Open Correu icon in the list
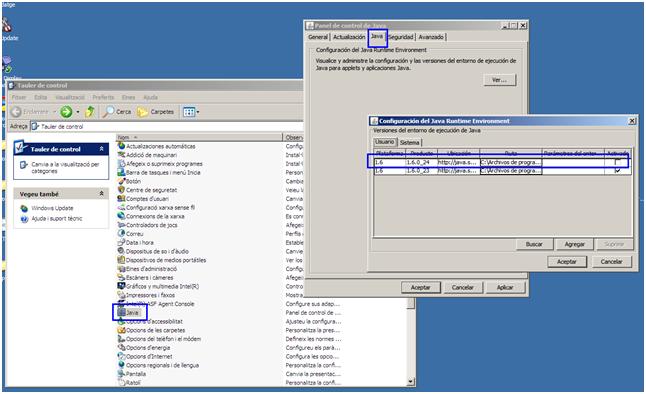 pos(121,233)
